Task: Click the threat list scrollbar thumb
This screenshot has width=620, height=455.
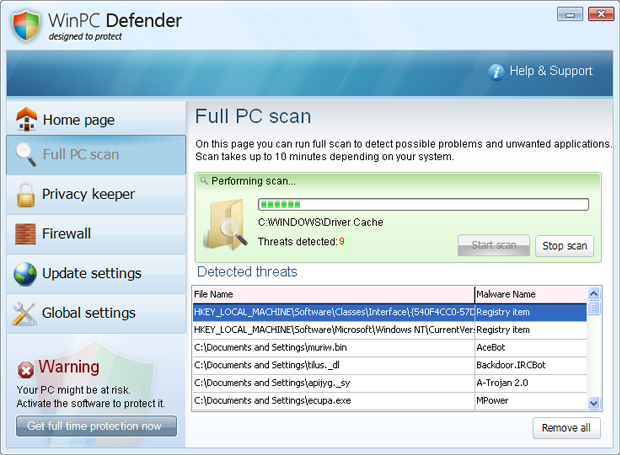Action: click(594, 308)
